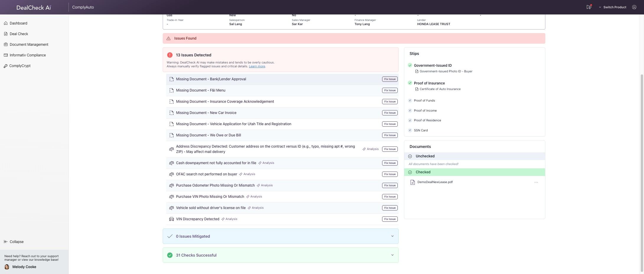
Task: Open the Switch Product dropdown
Action: tap(612, 7)
